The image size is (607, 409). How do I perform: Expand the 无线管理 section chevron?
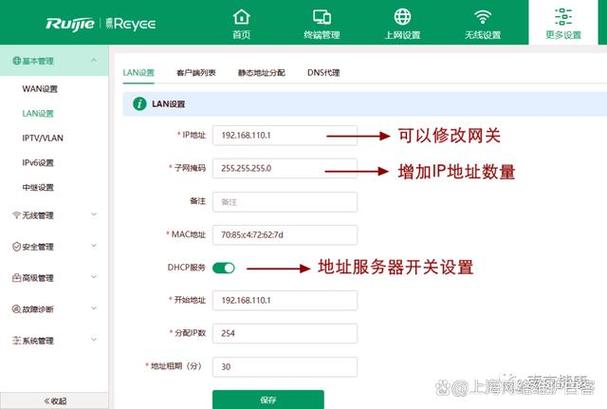[94, 214]
